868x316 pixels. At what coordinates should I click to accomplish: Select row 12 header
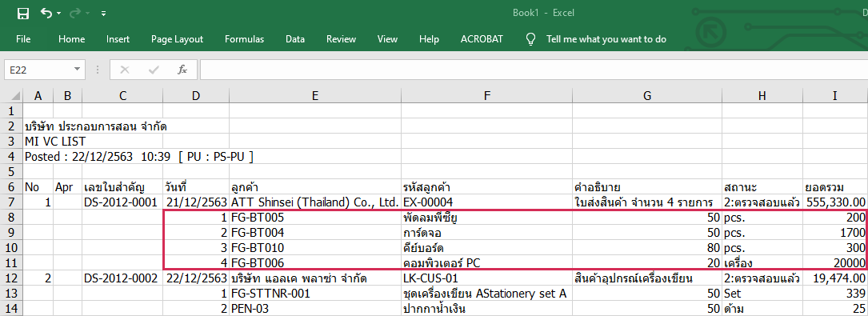(11, 278)
